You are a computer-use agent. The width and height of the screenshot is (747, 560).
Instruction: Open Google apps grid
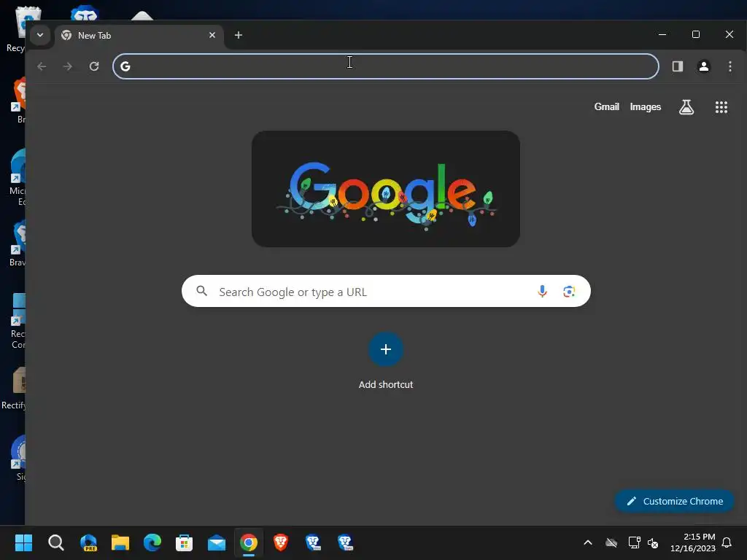coord(721,107)
